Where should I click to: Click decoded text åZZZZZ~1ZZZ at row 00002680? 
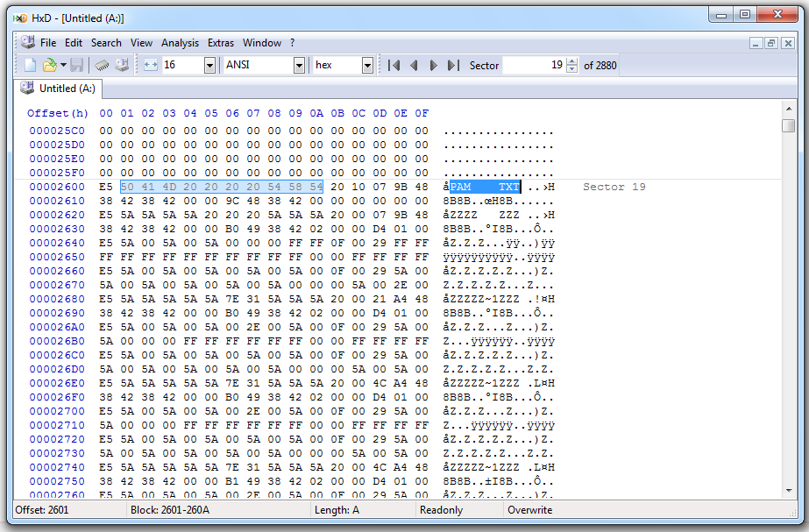(481, 299)
